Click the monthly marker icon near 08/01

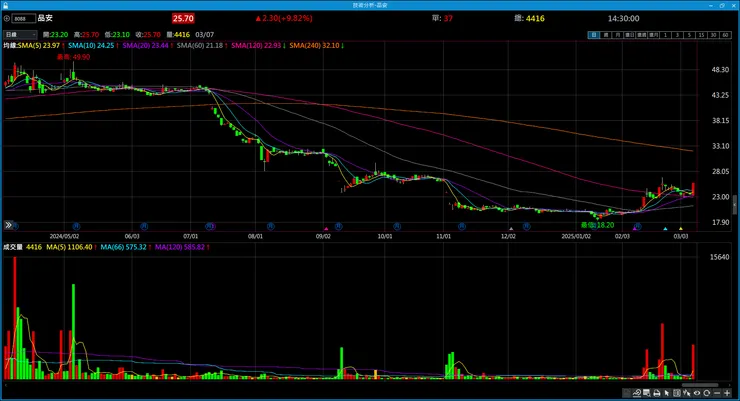click(x=270, y=226)
